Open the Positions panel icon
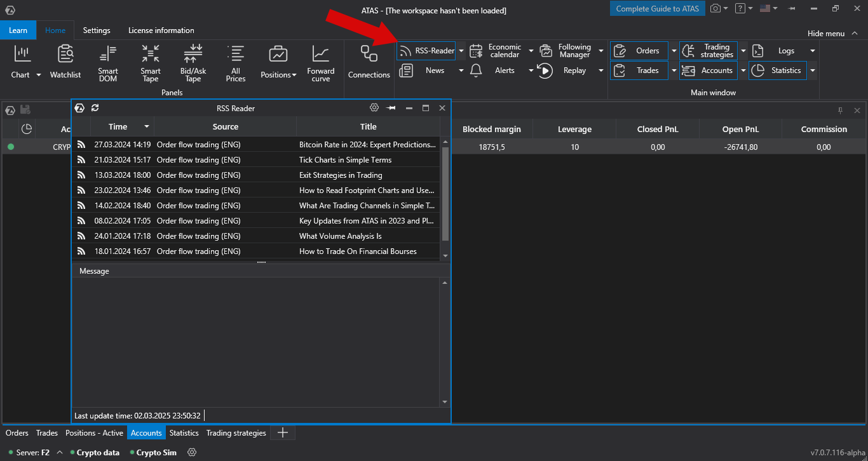 [x=278, y=55]
